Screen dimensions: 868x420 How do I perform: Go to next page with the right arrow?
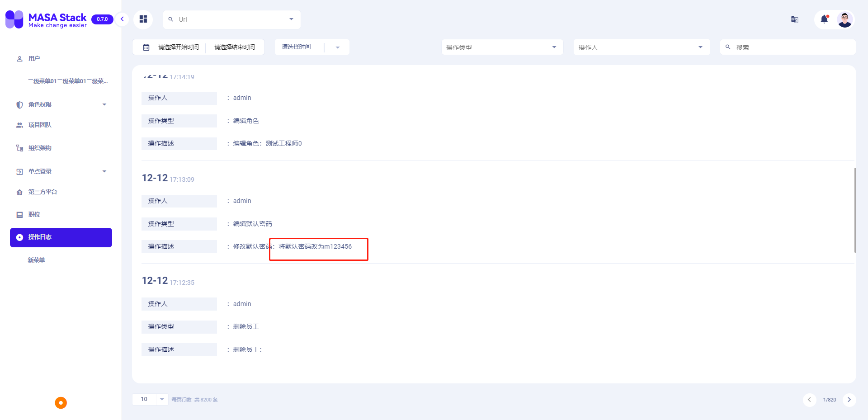[x=849, y=400]
